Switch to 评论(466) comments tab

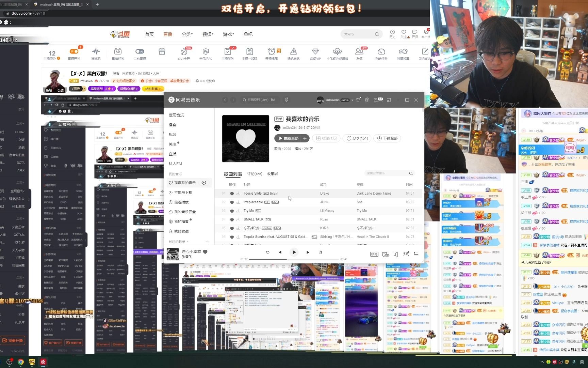(x=255, y=174)
